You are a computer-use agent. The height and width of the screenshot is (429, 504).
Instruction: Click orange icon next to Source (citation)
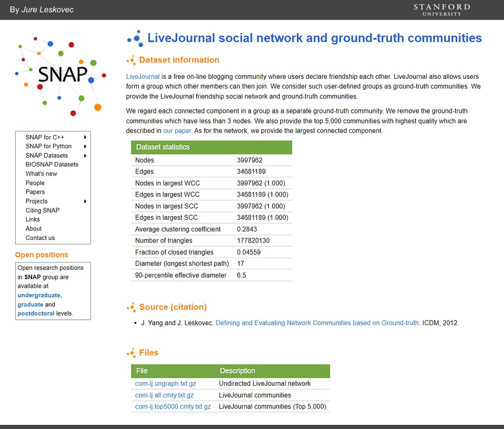click(x=131, y=307)
